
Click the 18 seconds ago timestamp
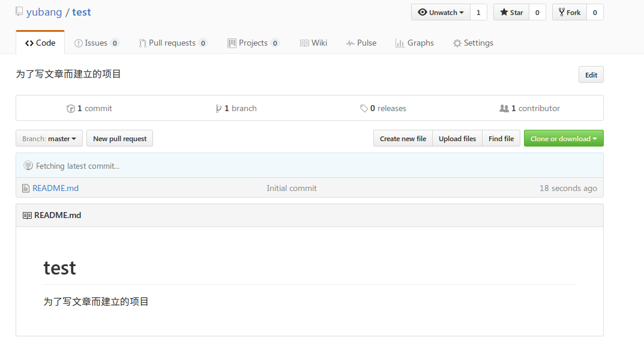(568, 188)
